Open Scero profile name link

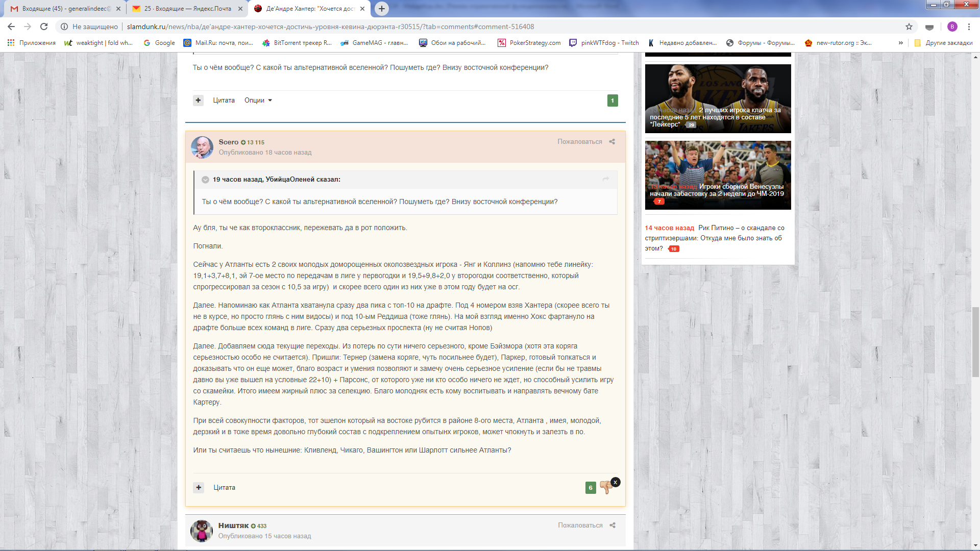pyautogui.click(x=228, y=142)
